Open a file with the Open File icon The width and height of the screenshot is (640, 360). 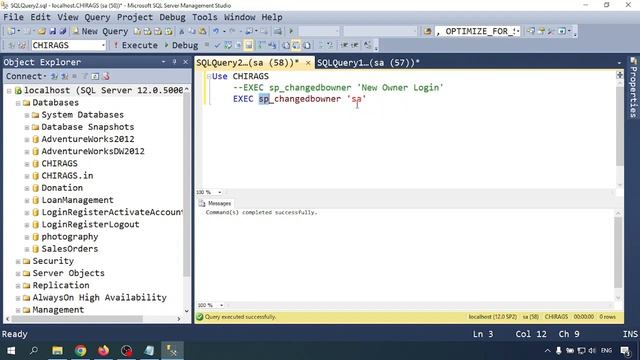(x=42, y=31)
